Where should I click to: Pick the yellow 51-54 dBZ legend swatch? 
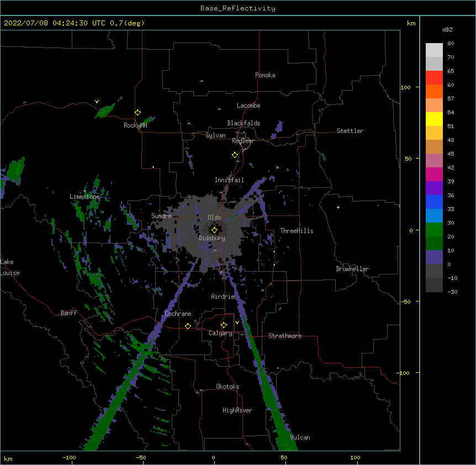point(434,119)
